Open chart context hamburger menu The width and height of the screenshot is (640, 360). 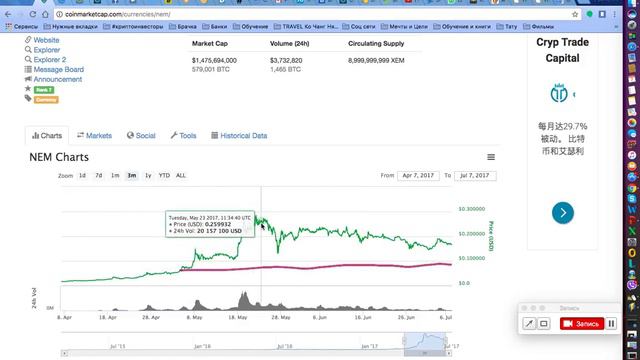[x=491, y=157]
